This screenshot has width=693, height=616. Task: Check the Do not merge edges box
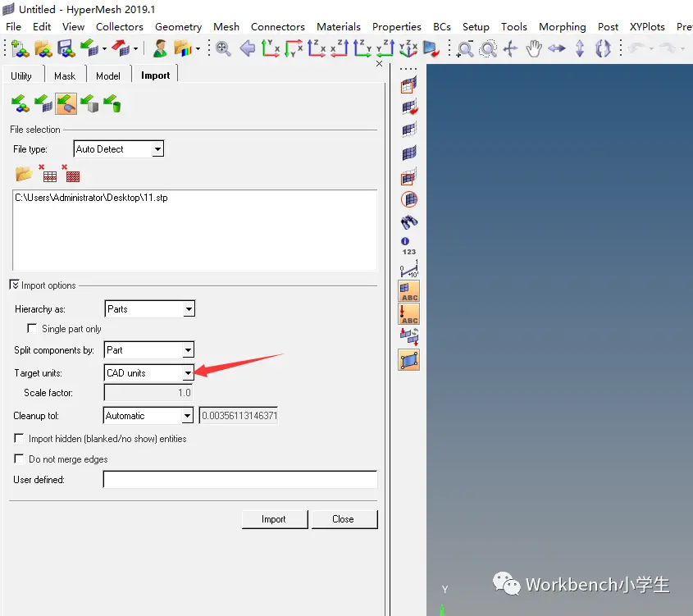point(19,459)
